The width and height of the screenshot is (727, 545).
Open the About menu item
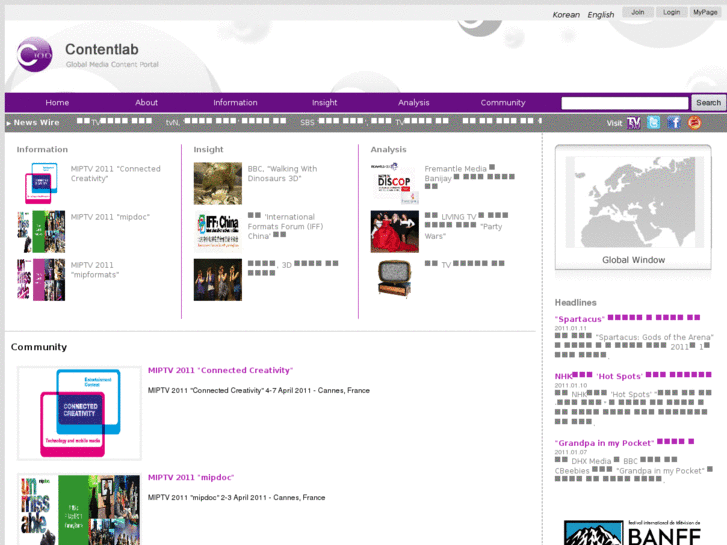(x=146, y=103)
